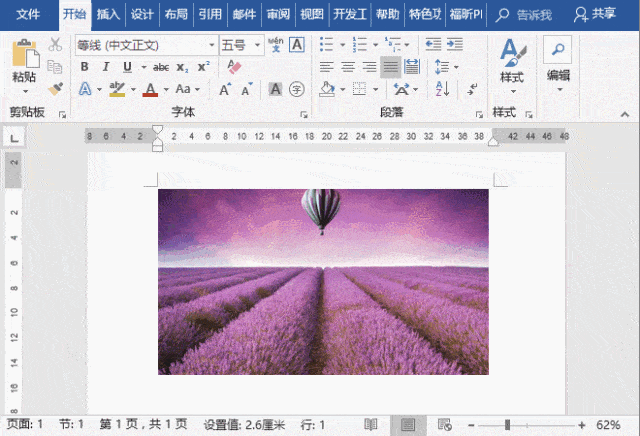Apply red font color

tap(150, 89)
